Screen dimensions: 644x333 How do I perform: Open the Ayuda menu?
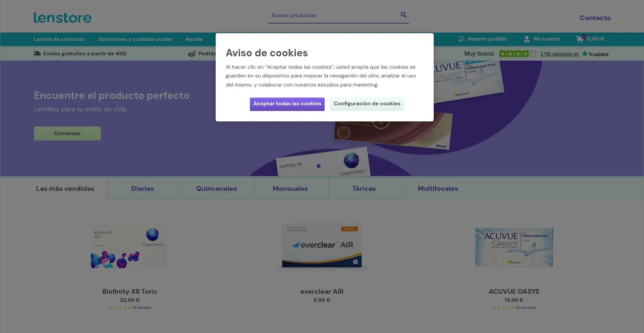194,39
